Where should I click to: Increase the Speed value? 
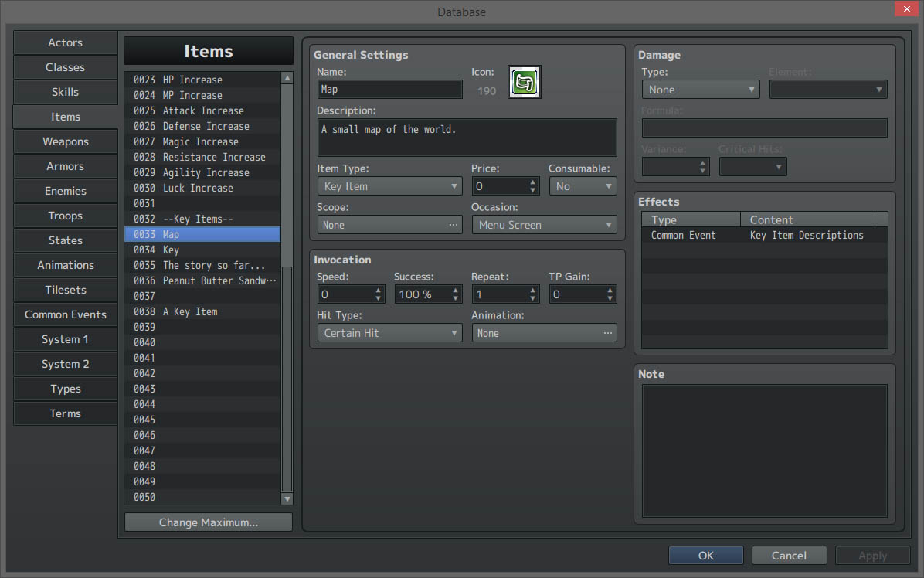coord(379,290)
